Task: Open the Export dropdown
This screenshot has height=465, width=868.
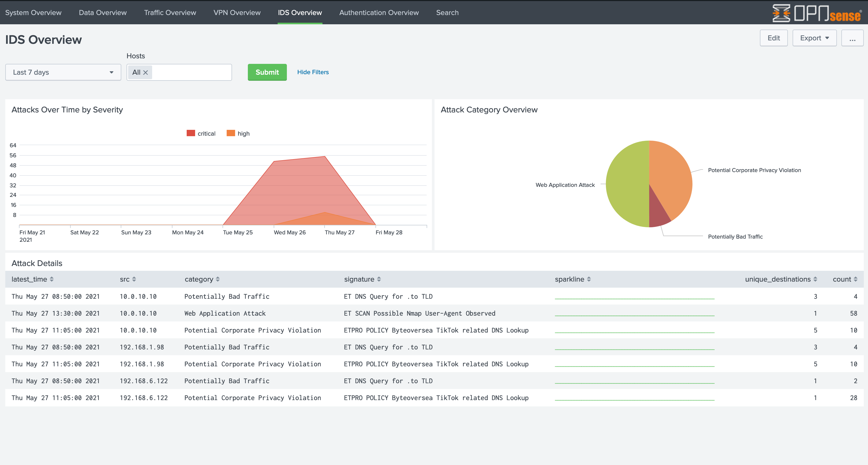Action: (x=814, y=38)
